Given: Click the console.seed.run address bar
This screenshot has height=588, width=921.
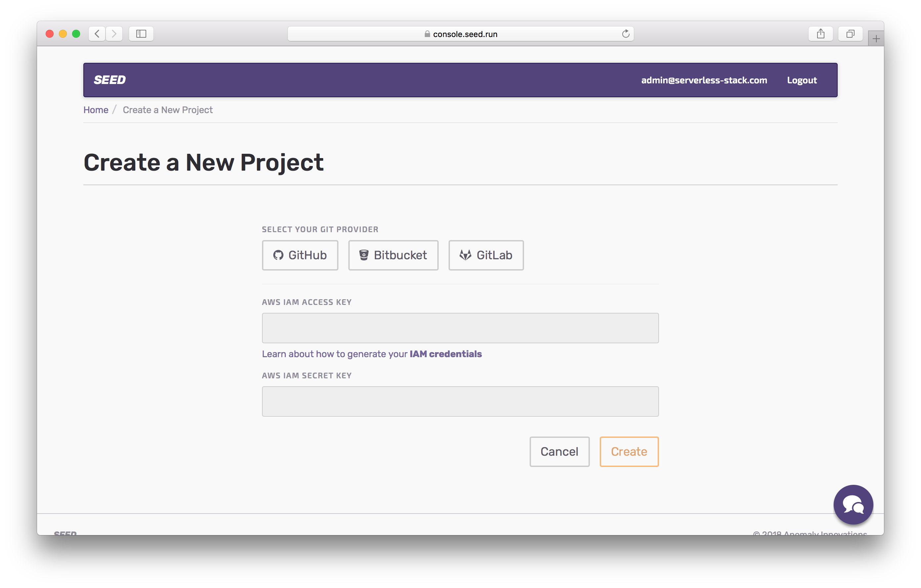Looking at the screenshot, I should point(460,34).
